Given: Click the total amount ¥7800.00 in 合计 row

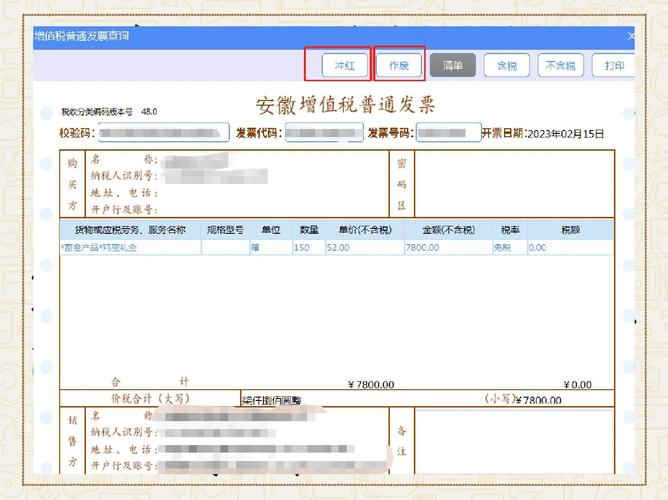Looking at the screenshot, I should (x=371, y=385).
